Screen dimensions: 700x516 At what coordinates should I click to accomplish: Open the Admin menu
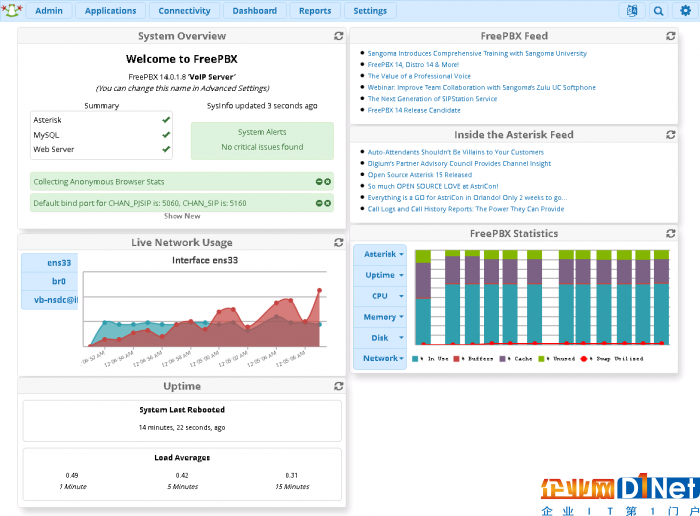[x=49, y=11]
